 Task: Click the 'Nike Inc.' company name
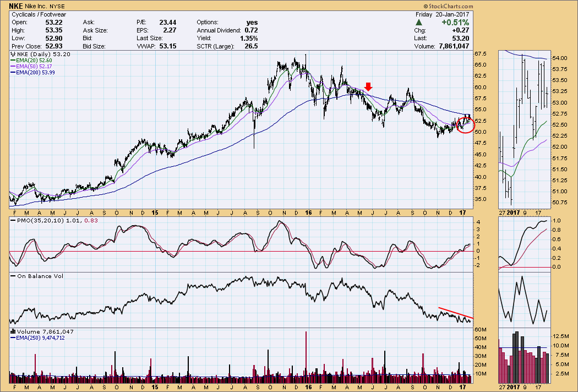36,6
